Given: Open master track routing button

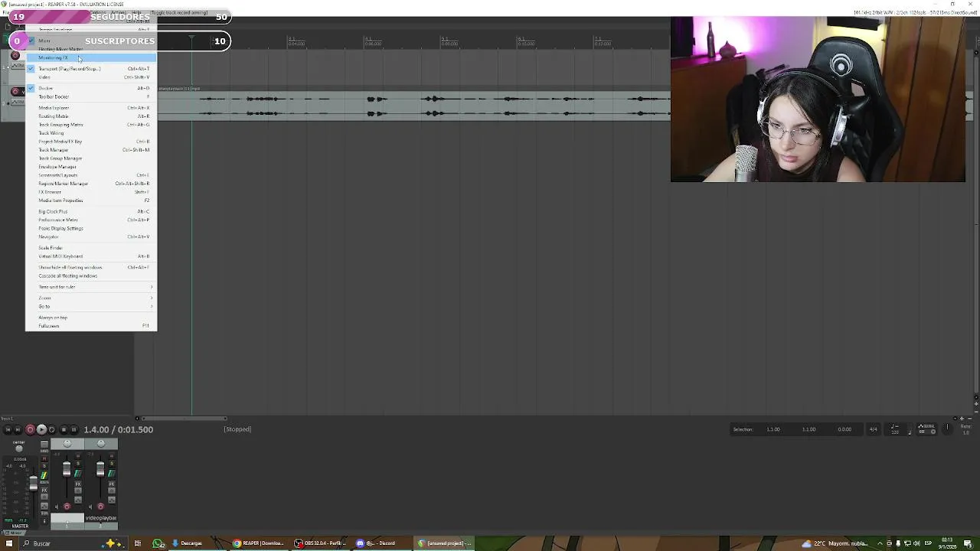Looking at the screenshot, I should pyautogui.click(x=44, y=477).
